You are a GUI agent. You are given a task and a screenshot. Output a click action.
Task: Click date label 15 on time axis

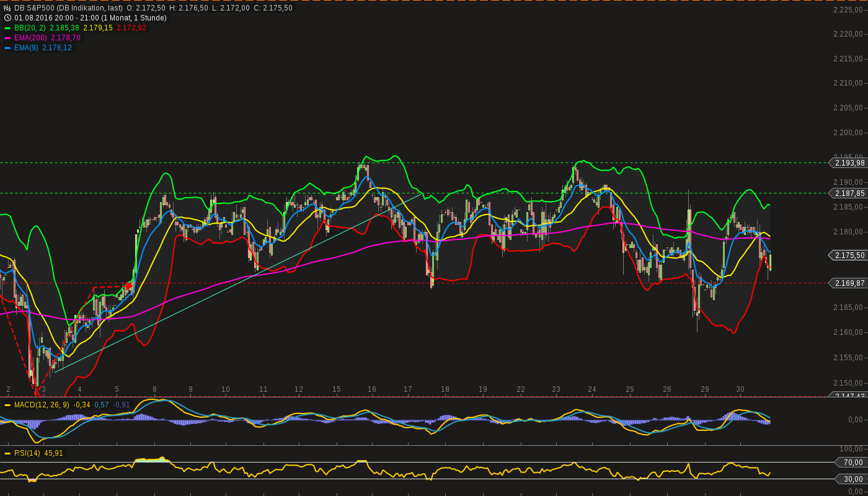click(336, 389)
